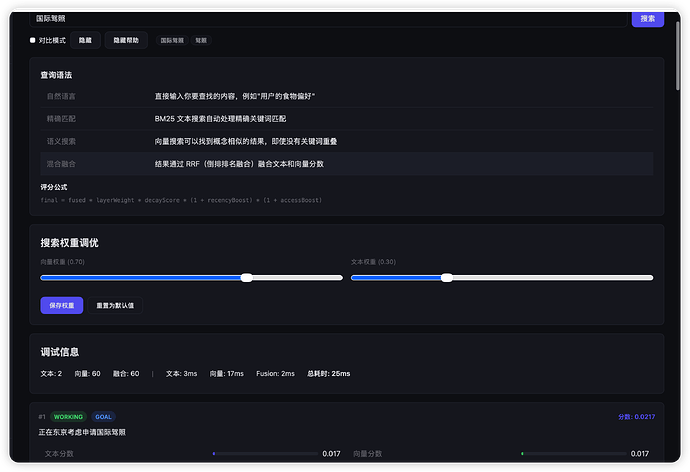The image size is (690, 472).
Task: Enable the 对比模式 checkbox
Action: click(x=33, y=40)
